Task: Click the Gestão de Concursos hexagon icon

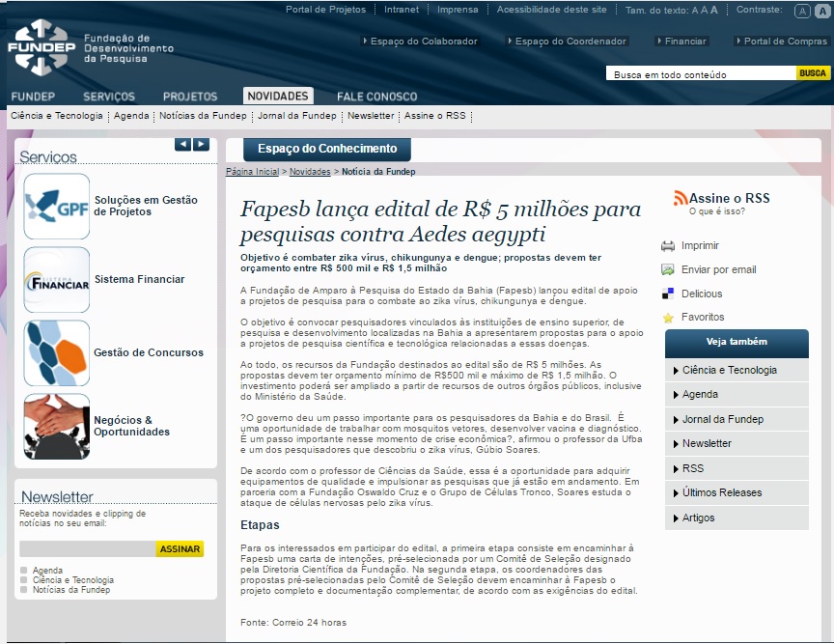Action: (x=57, y=353)
